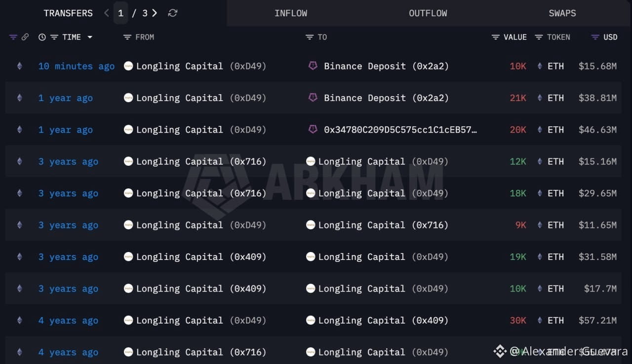Open the VALUE column filter
This screenshot has width=632, height=364.
(496, 37)
